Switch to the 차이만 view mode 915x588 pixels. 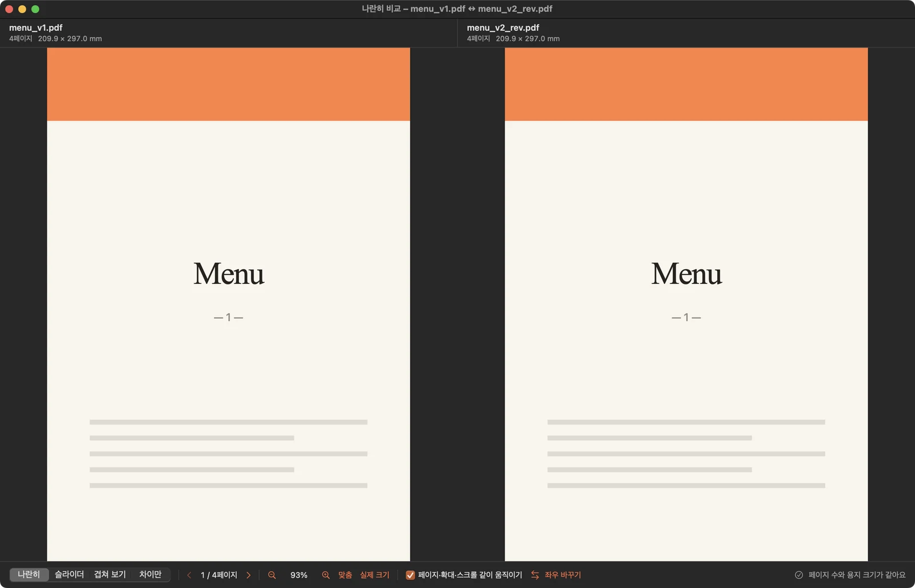click(150, 574)
